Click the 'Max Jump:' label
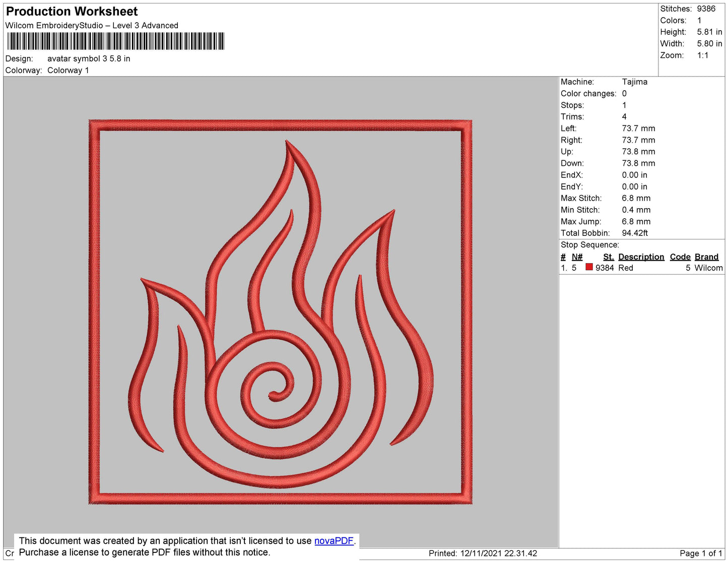728x563 pixels. pos(581,221)
